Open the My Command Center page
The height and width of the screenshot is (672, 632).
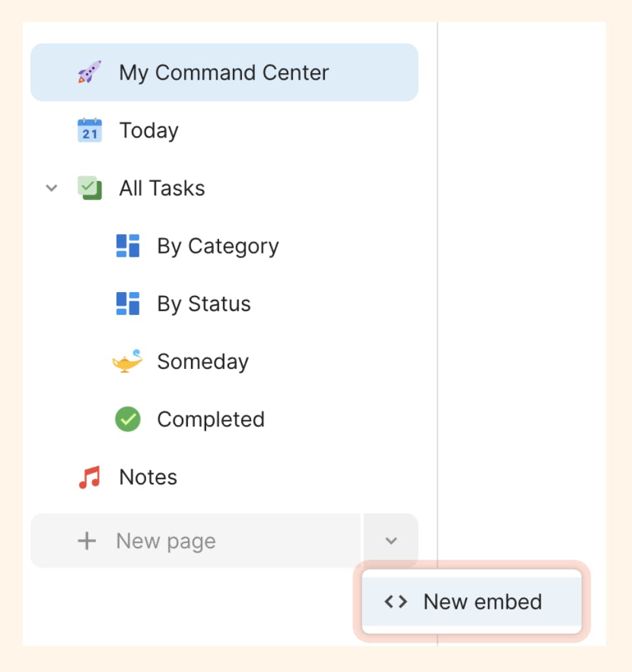point(224,72)
